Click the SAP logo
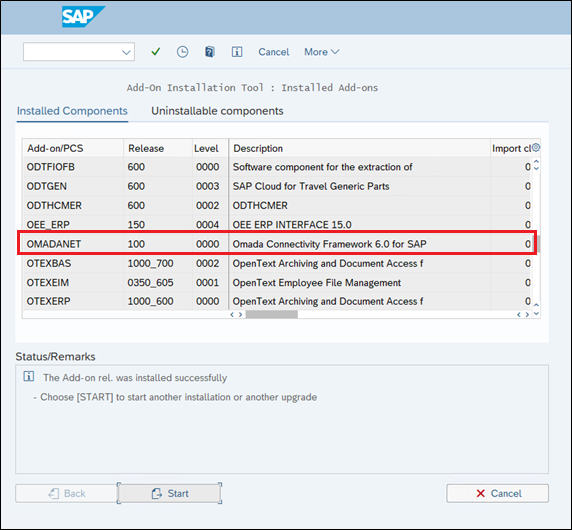Viewport: 572px width, 530px height. pyautogui.click(x=83, y=16)
